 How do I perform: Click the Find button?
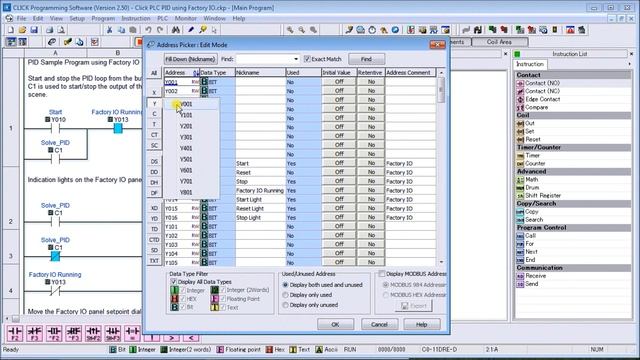point(366,59)
